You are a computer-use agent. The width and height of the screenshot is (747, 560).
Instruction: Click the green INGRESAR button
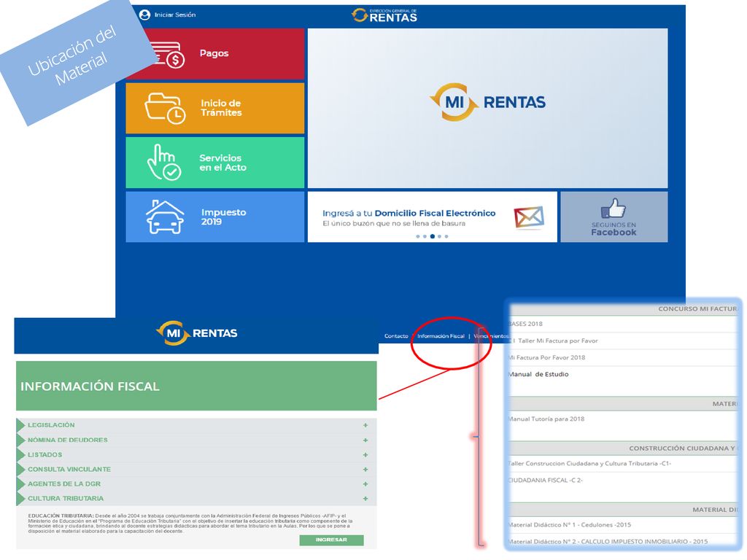click(331, 540)
